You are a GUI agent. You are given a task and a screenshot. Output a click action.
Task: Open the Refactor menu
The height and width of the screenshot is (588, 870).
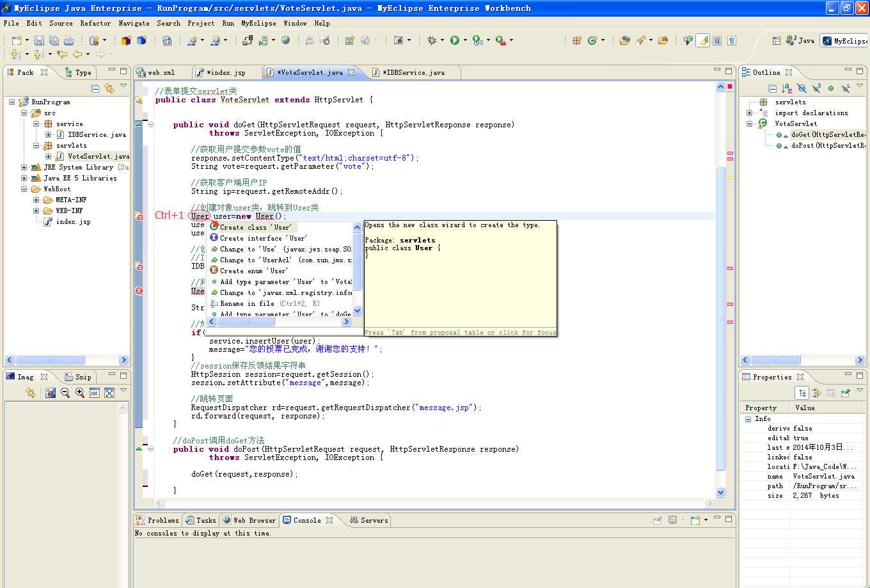click(x=95, y=23)
